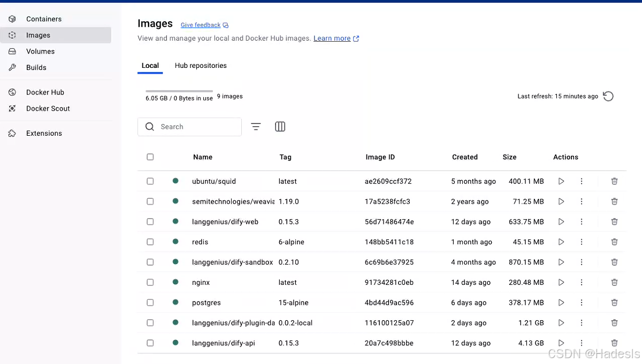The width and height of the screenshot is (642, 364).
Task: Delete the langgenius/dify-plugin-daemon image
Action: (x=614, y=323)
